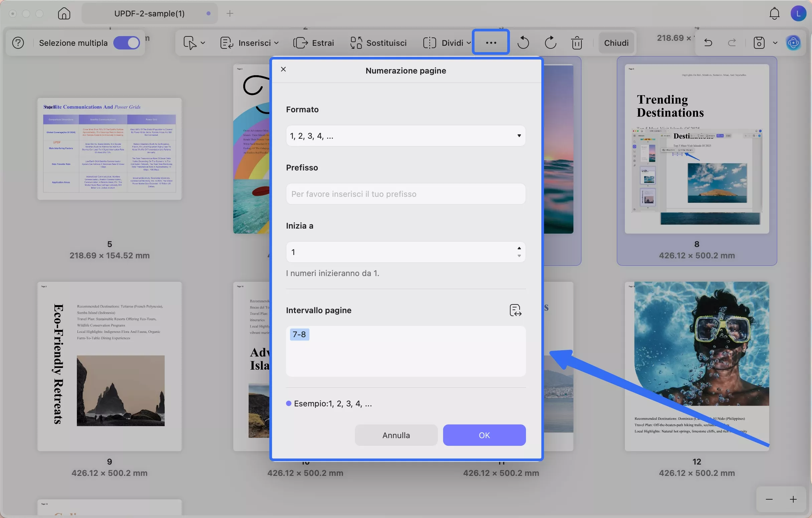Increase the Inizia a stepper value
812x518 pixels.
pyautogui.click(x=519, y=248)
